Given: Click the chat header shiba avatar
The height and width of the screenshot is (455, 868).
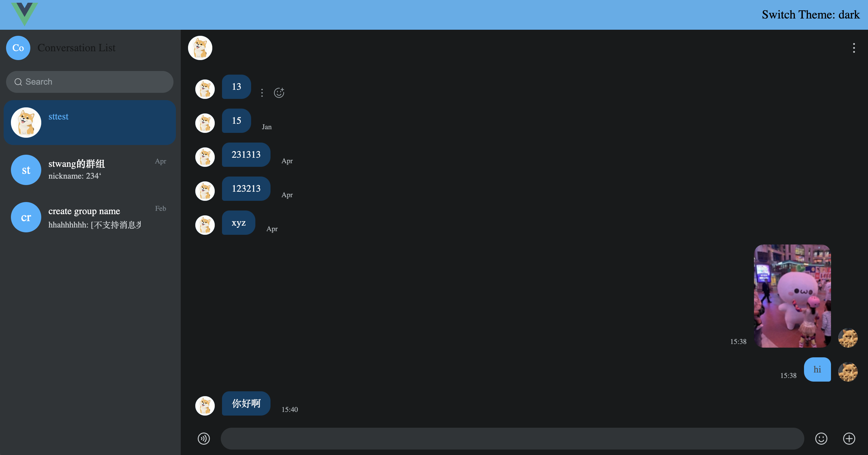Looking at the screenshot, I should 200,48.
